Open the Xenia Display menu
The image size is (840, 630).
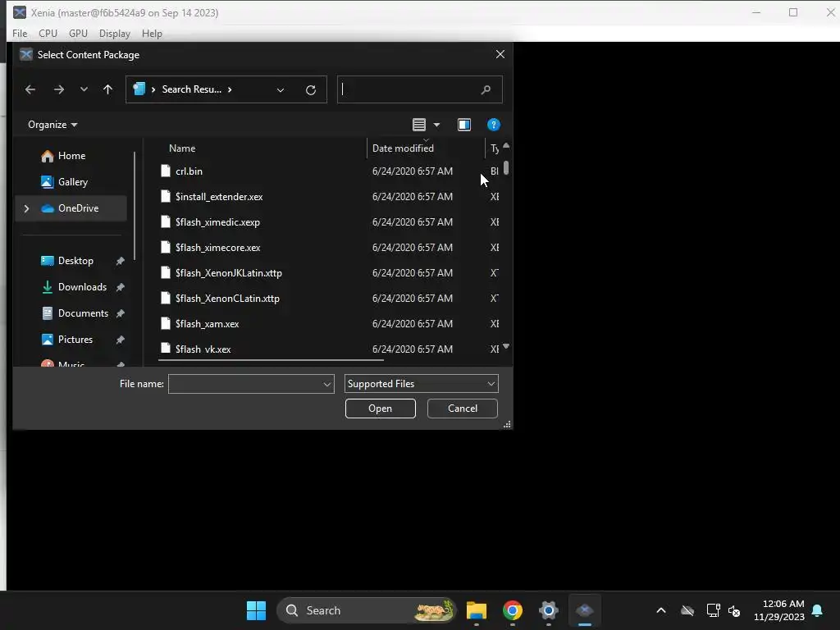tap(115, 33)
